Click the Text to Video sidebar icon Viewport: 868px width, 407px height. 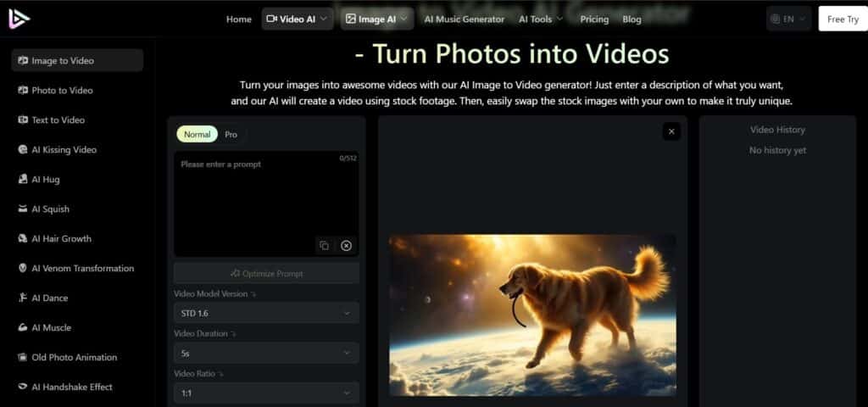tap(24, 120)
